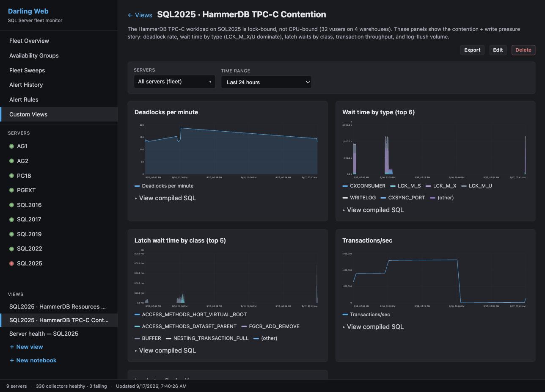The image size is (545, 392).
Task: Open Alert Rules page
Action: tap(59, 99)
